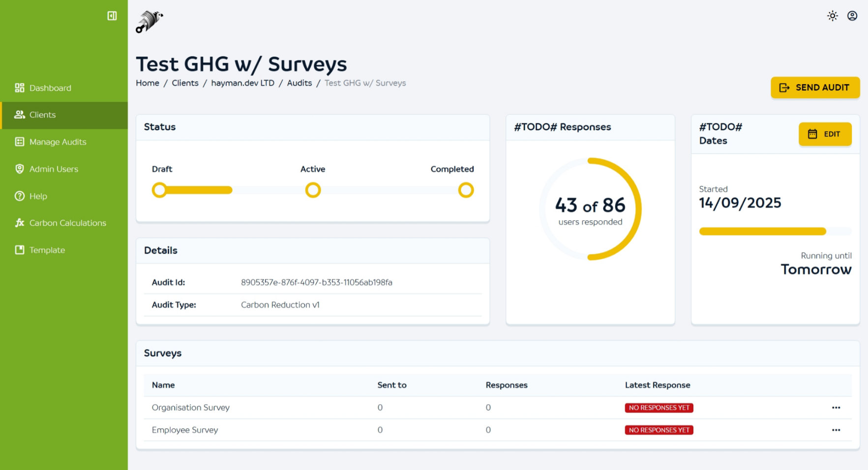Open the Template menu label

click(47, 250)
